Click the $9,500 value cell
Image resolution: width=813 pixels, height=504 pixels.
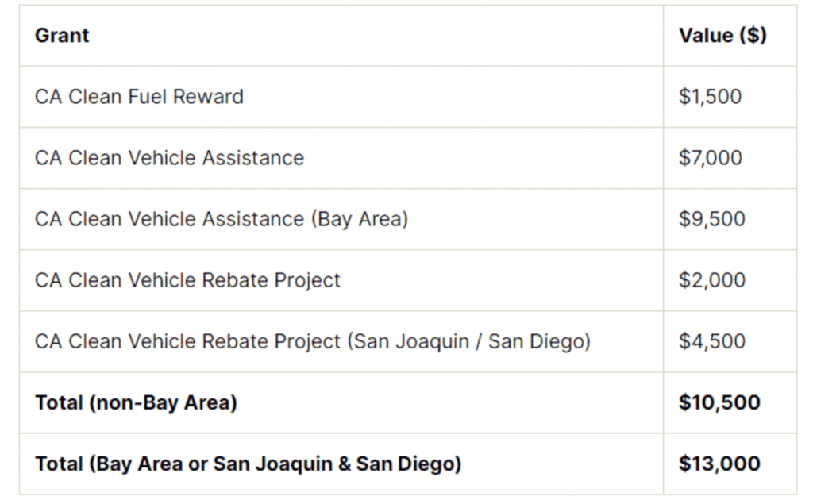pyautogui.click(x=711, y=219)
